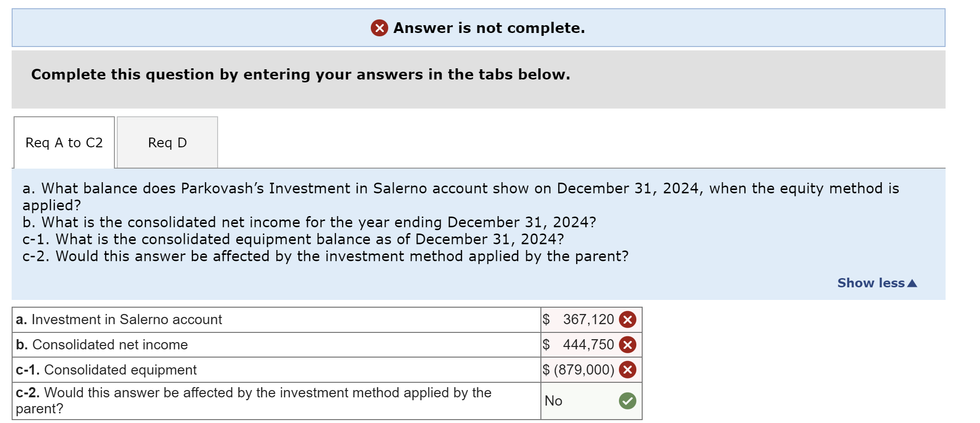980x423 pixels.
Task: Edit the Consolidated net income amount 444,750
Action: [588, 345]
